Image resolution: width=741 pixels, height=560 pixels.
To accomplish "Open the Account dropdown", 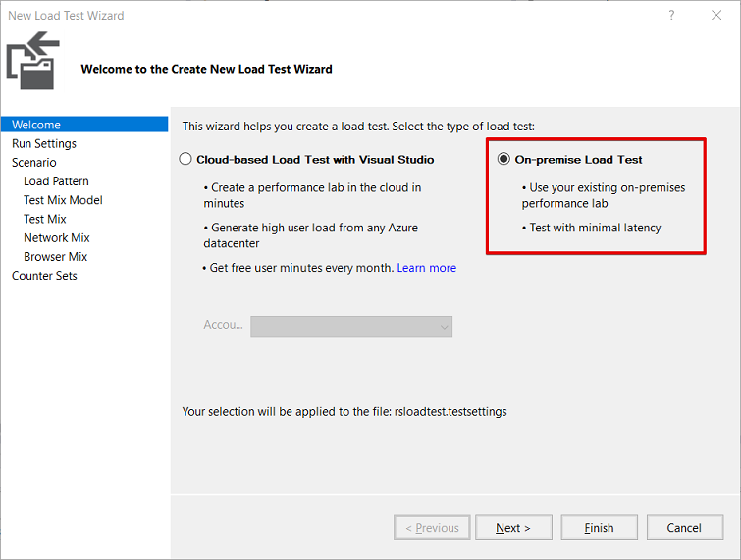I will pyautogui.click(x=351, y=326).
